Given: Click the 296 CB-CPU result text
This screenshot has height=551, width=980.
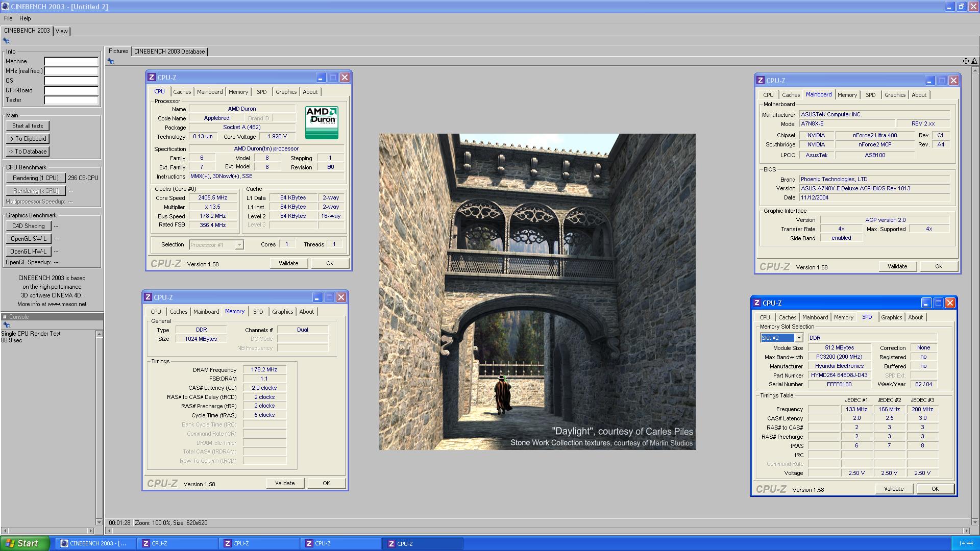Looking at the screenshot, I should pos(83,178).
